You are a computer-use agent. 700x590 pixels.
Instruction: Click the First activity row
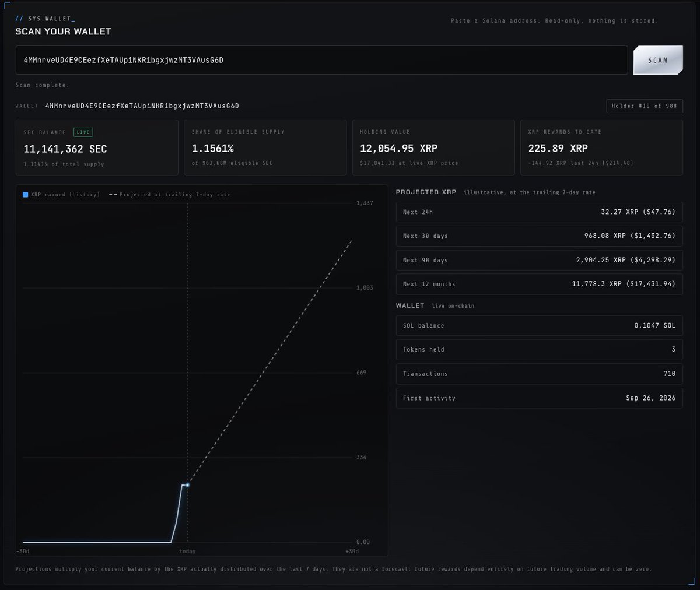539,398
